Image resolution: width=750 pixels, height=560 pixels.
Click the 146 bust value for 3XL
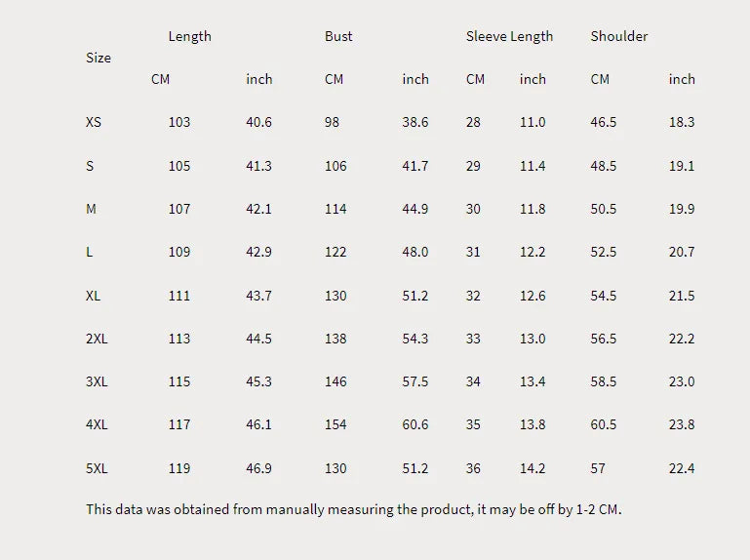click(336, 381)
